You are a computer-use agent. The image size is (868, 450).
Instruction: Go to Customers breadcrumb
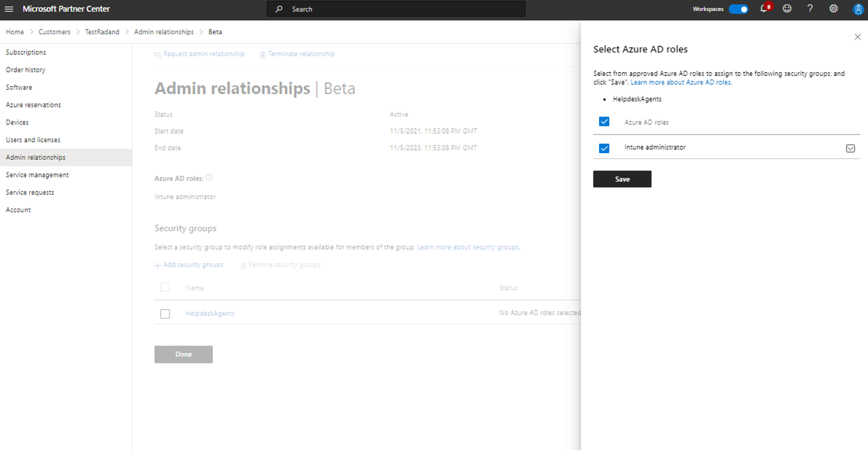pyautogui.click(x=54, y=32)
